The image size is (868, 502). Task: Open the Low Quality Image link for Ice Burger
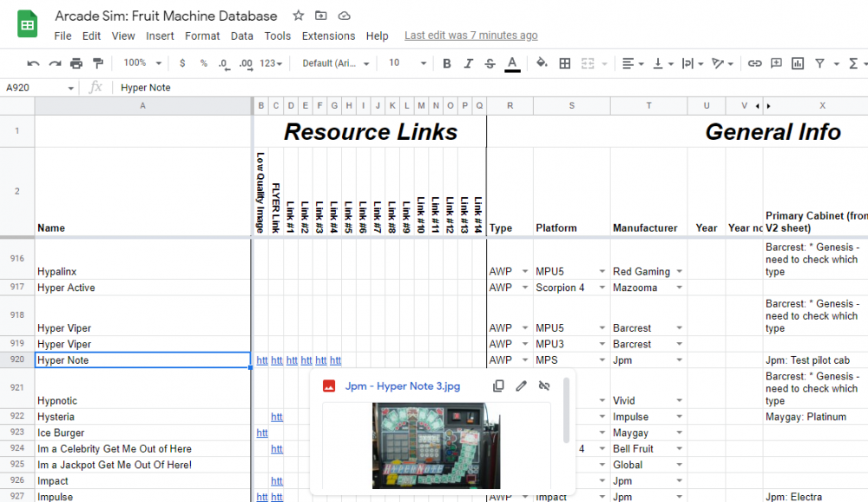pyautogui.click(x=262, y=433)
